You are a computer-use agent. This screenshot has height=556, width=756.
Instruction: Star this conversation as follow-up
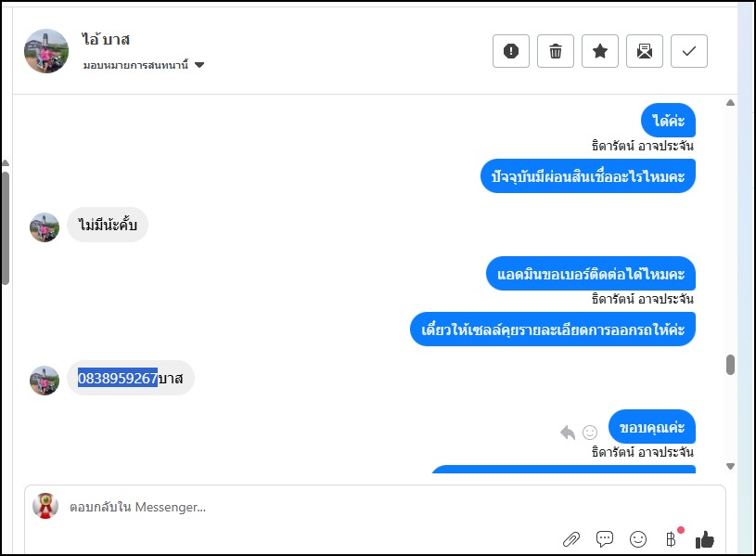point(600,51)
